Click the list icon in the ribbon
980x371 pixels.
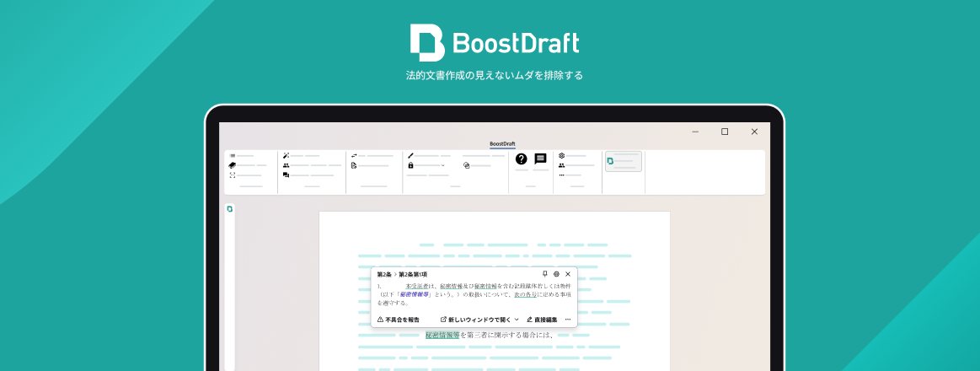[x=232, y=156]
